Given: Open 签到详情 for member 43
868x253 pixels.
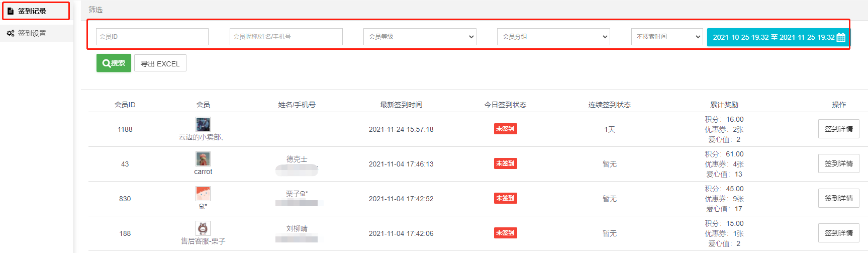Looking at the screenshot, I should tap(838, 163).
